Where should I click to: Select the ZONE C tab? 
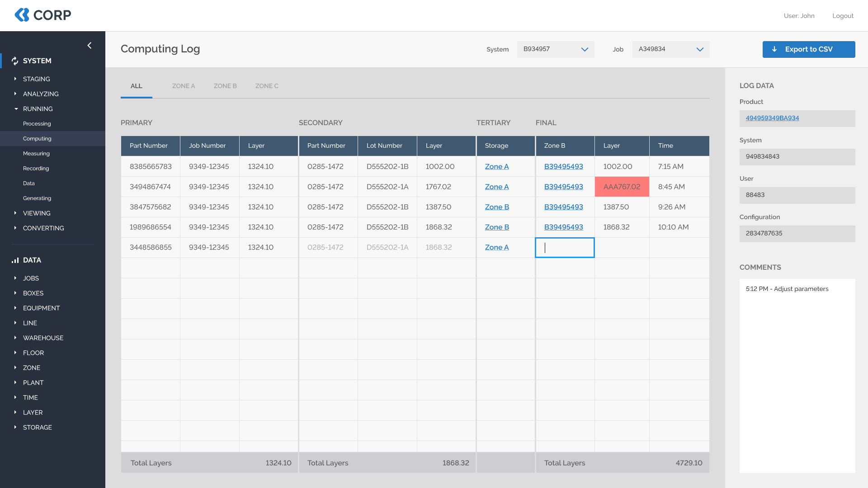click(267, 86)
